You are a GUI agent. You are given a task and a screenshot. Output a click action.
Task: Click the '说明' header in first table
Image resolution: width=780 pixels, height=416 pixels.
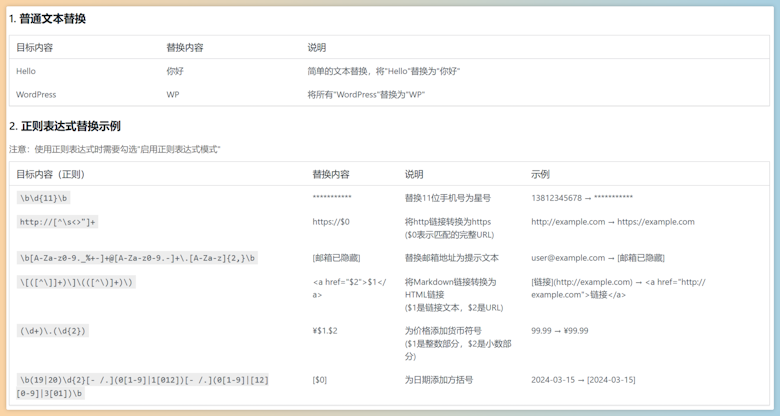click(x=316, y=48)
